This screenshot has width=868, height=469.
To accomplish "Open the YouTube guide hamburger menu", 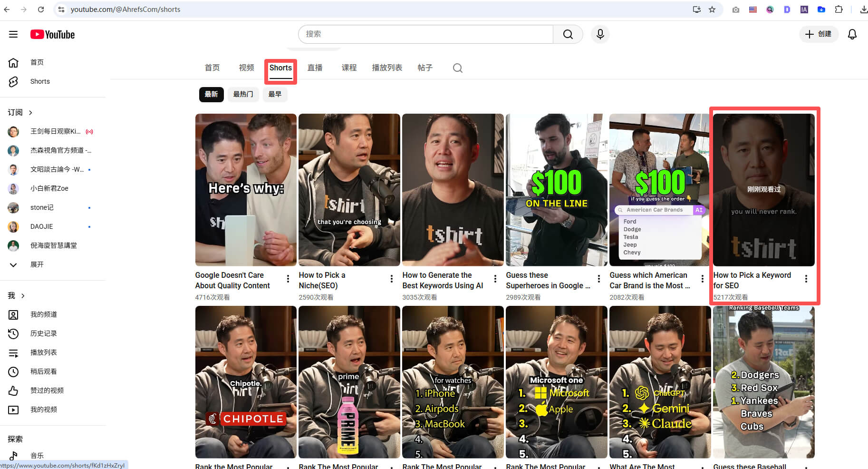I will 13,34.
